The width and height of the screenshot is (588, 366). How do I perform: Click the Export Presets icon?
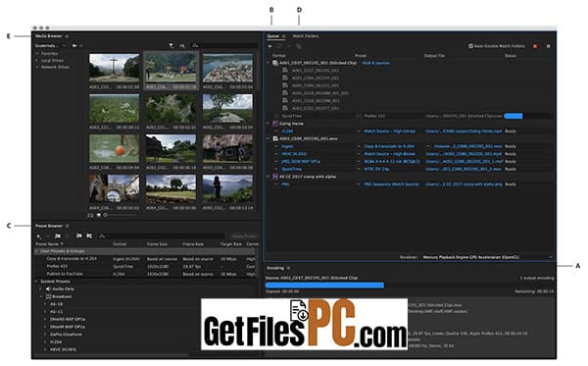coord(89,235)
